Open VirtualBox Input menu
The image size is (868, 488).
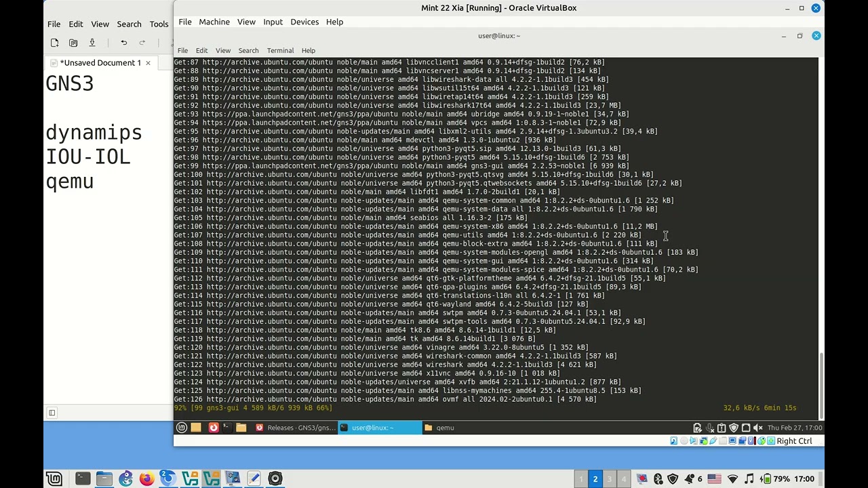(x=273, y=22)
